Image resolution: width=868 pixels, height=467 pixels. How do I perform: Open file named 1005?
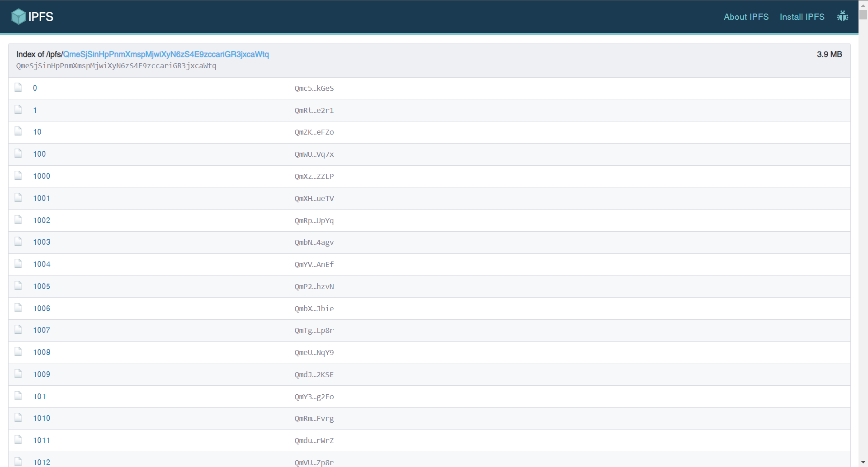tap(42, 286)
